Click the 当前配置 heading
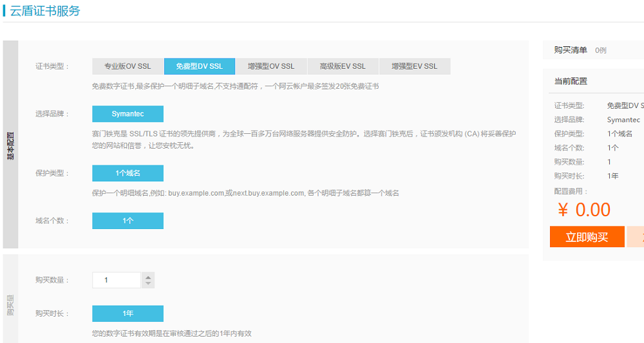The width and height of the screenshot is (644, 343). coord(571,81)
